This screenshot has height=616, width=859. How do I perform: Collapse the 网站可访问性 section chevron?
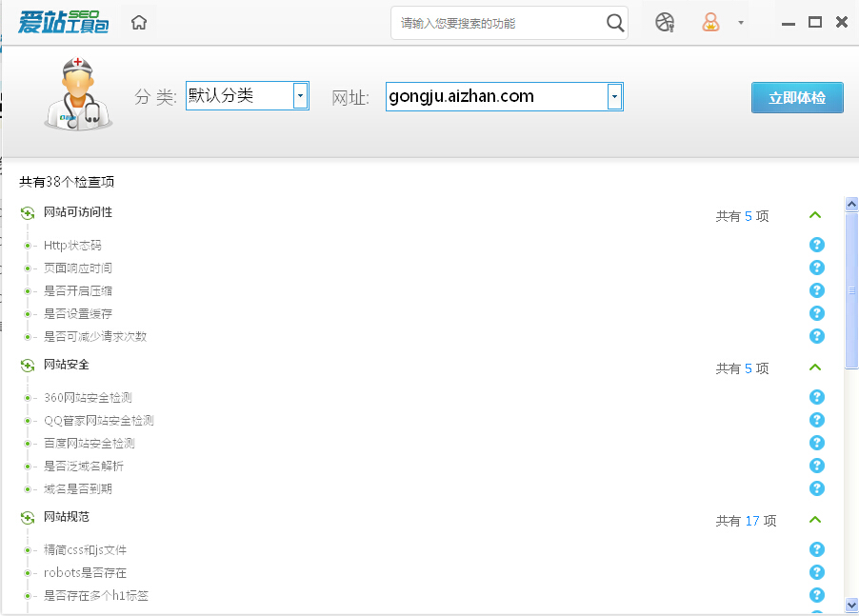pyautogui.click(x=815, y=215)
